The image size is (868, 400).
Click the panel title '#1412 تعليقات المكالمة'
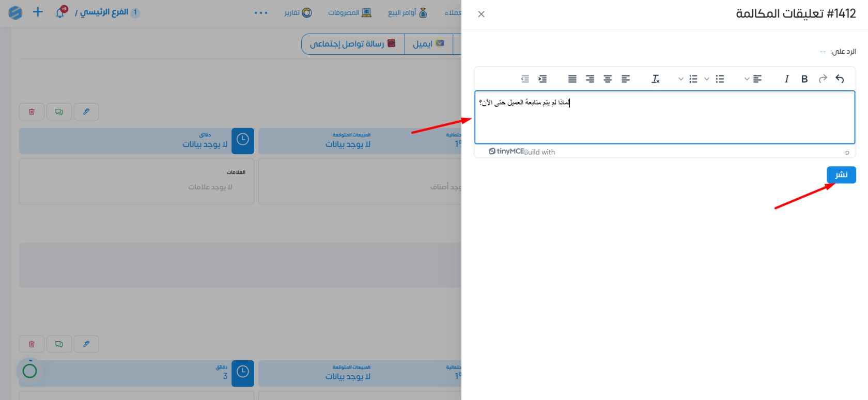796,14
